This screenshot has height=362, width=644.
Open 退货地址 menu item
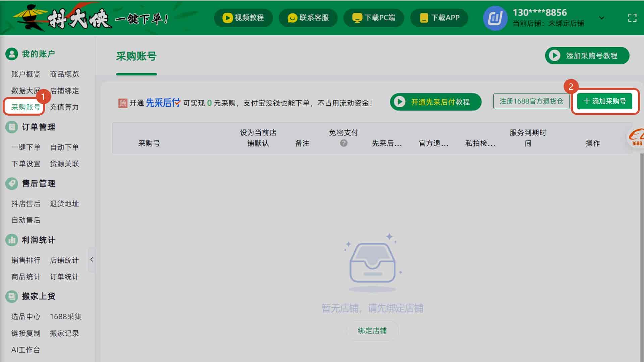64,203
